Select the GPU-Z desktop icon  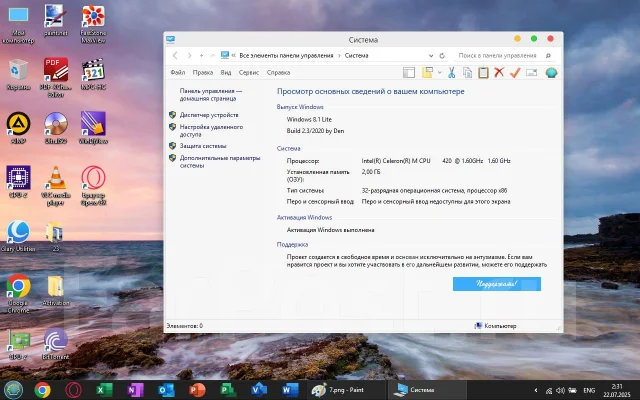click(x=18, y=344)
